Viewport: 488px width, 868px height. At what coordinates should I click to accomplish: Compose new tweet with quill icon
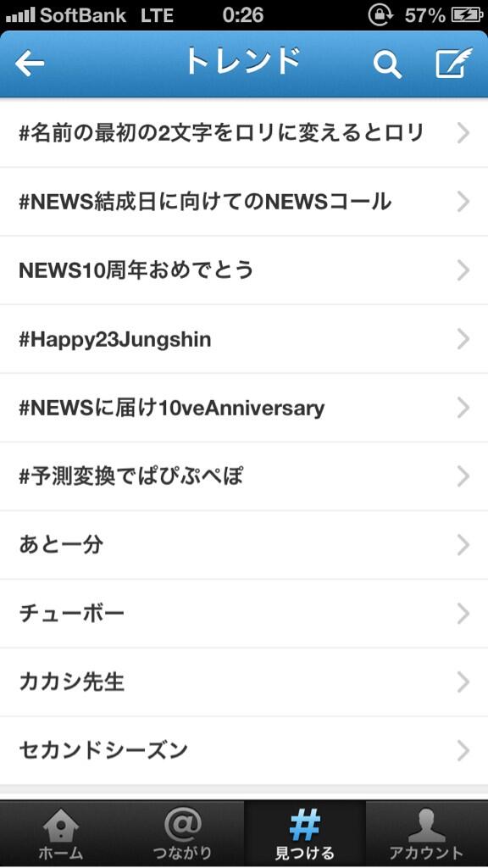[x=454, y=63]
